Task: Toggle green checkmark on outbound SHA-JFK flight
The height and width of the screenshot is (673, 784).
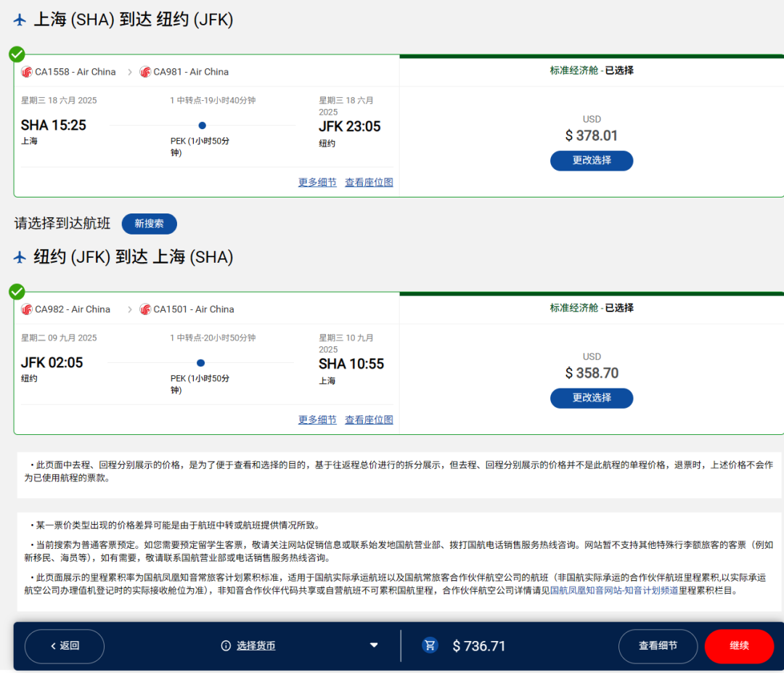Action: (17, 54)
